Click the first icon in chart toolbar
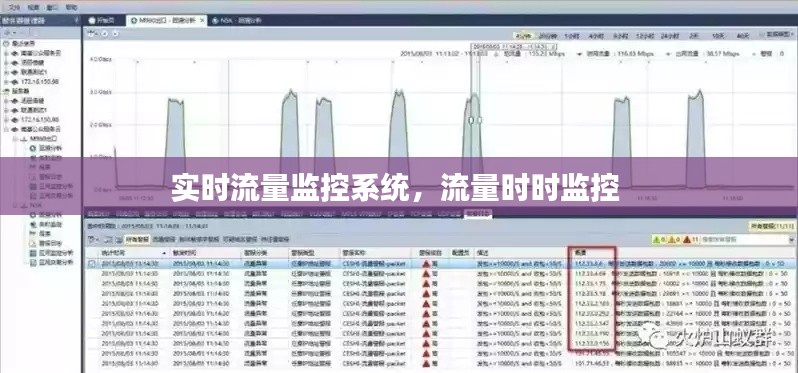The width and height of the screenshot is (798, 373). pos(92,34)
